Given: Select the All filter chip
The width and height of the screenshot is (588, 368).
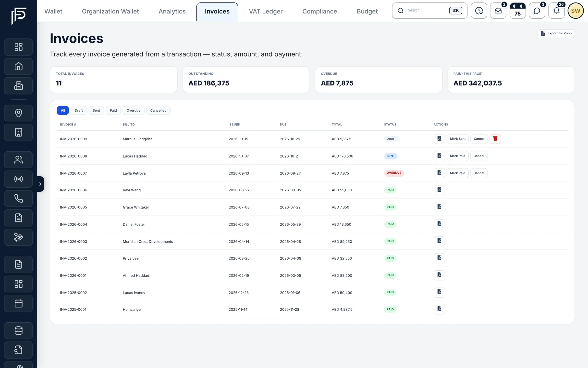Looking at the screenshot, I should click(63, 110).
